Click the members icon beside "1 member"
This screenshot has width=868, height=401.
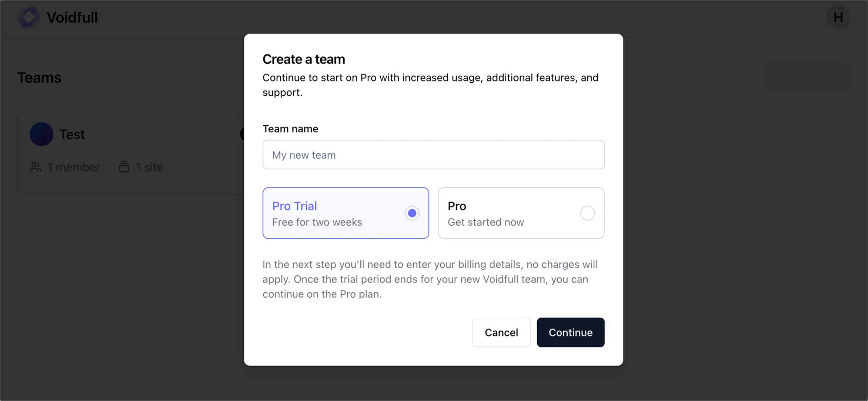(36, 167)
